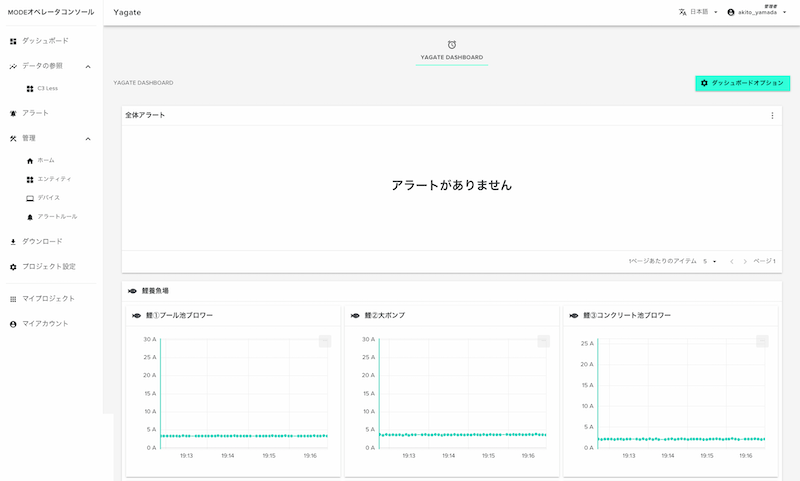Collapse the 管理 section chevron
Image resolution: width=800 pixels, height=481 pixels.
tap(88, 138)
